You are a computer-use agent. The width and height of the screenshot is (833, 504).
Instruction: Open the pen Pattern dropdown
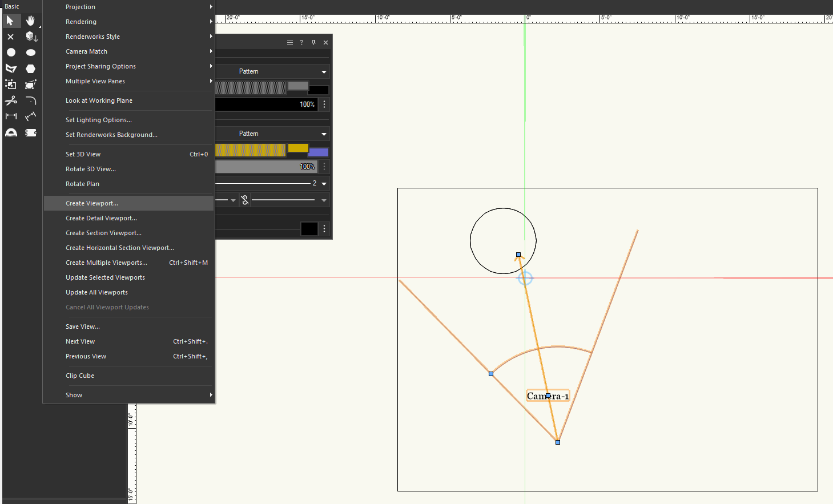(273, 133)
